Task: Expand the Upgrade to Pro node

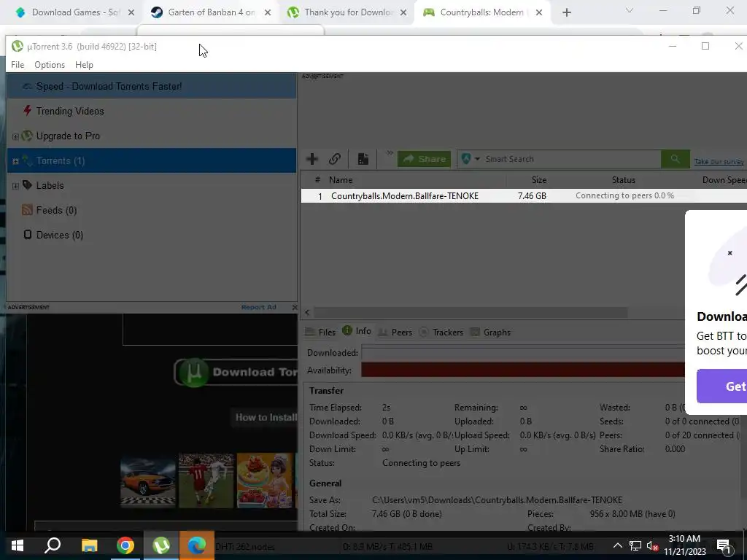Action: click(x=15, y=136)
